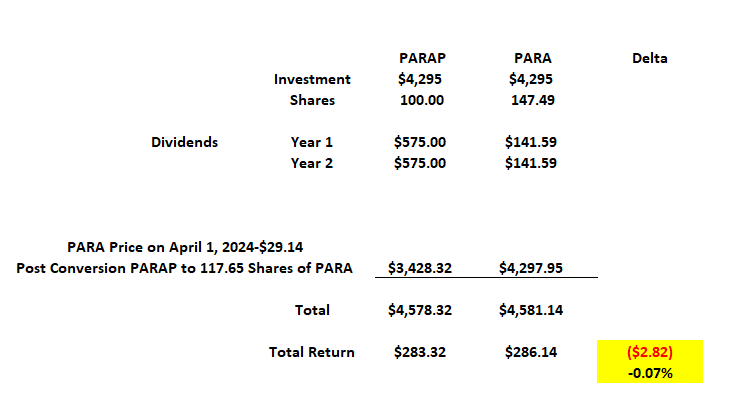Select Total Return label
Screen dimensions: 747x401
[x=312, y=352]
